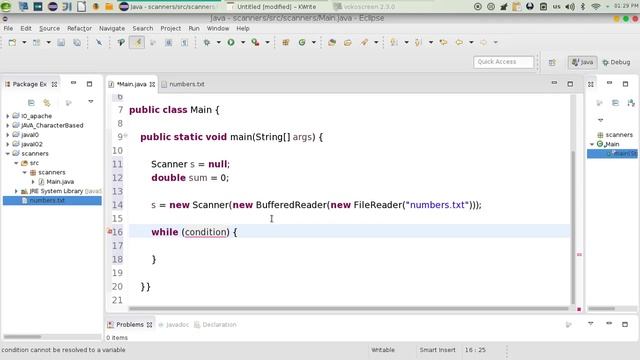Switch to the Declaration tab
This screenshot has height=360, width=640.
(216, 324)
